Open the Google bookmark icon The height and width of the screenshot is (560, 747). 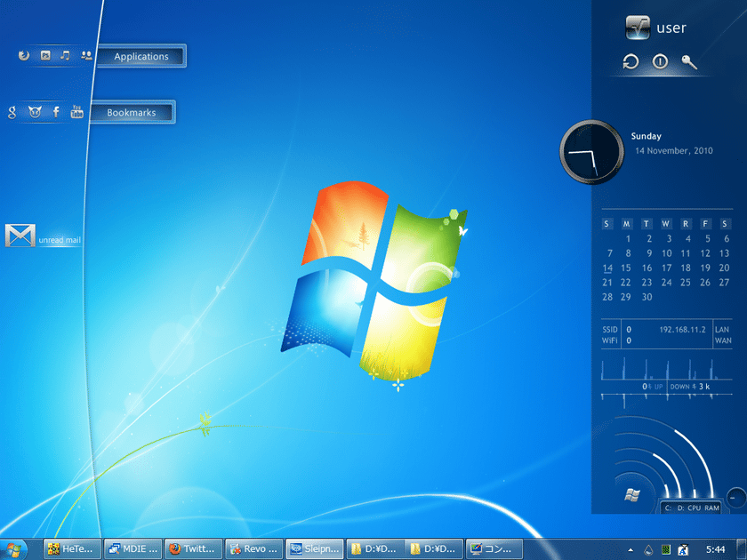pos(12,112)
